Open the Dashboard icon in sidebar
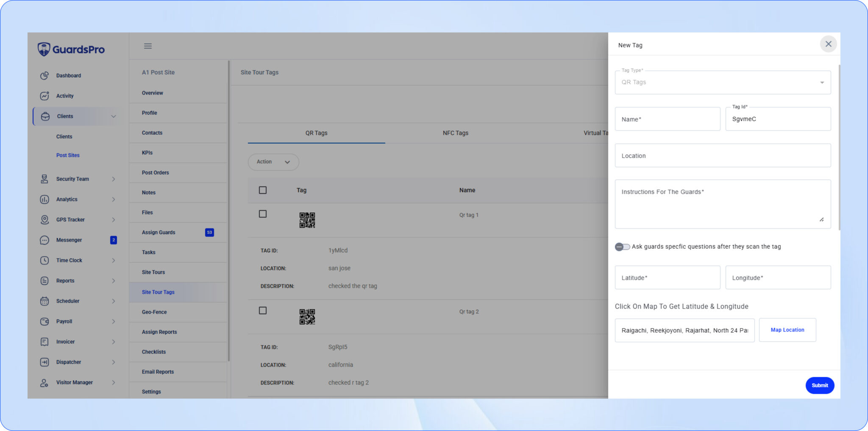Screen dimensions: 868x431 [45, 75]
